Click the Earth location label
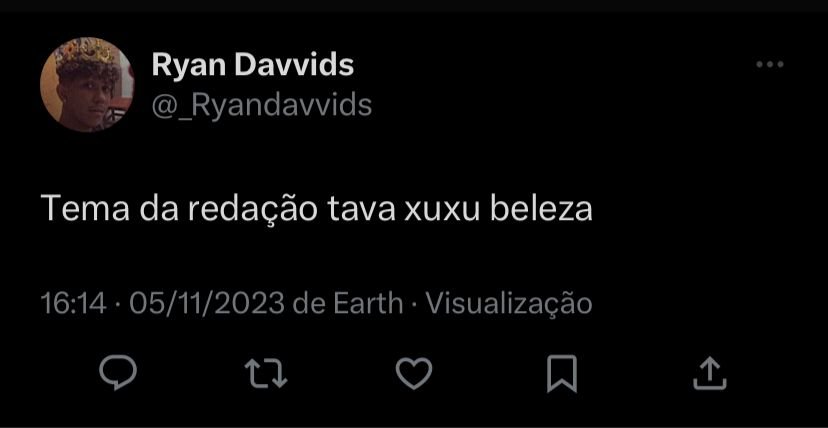Viewport: 828px width, 428px height. [x=368, y=304]
